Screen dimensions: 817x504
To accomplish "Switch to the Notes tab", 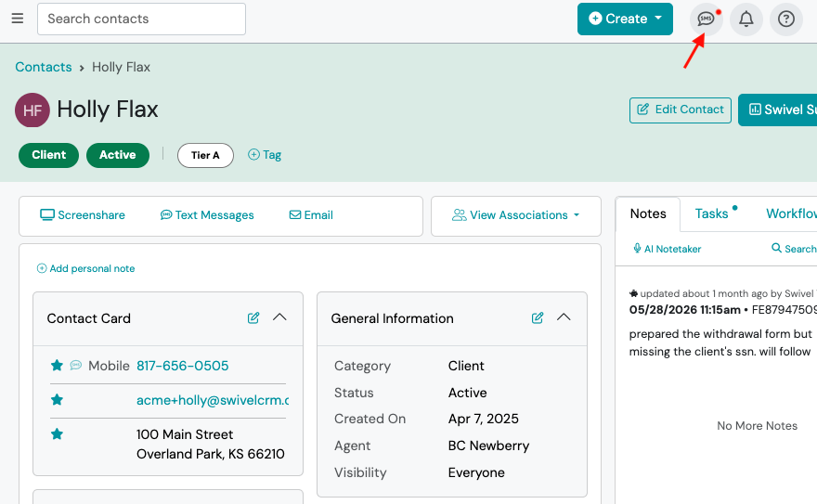I will tap(648, 214).
